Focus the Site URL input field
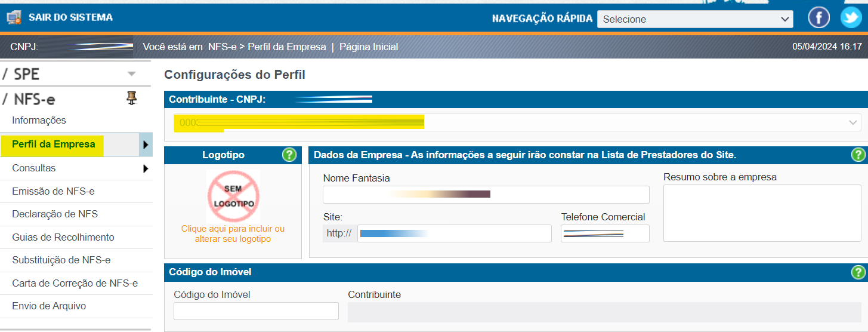Viewport: 868px width, 332px height. pos(455,233)
